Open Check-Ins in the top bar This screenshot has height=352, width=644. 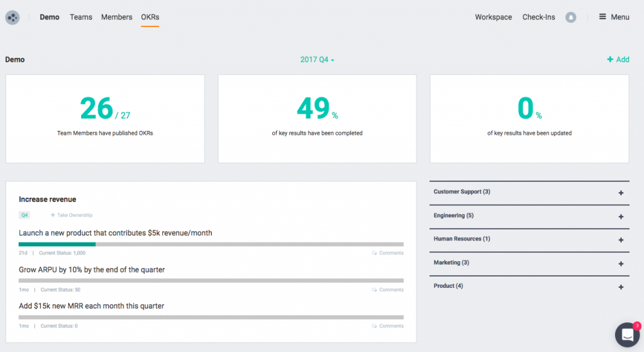click(538, 17)
